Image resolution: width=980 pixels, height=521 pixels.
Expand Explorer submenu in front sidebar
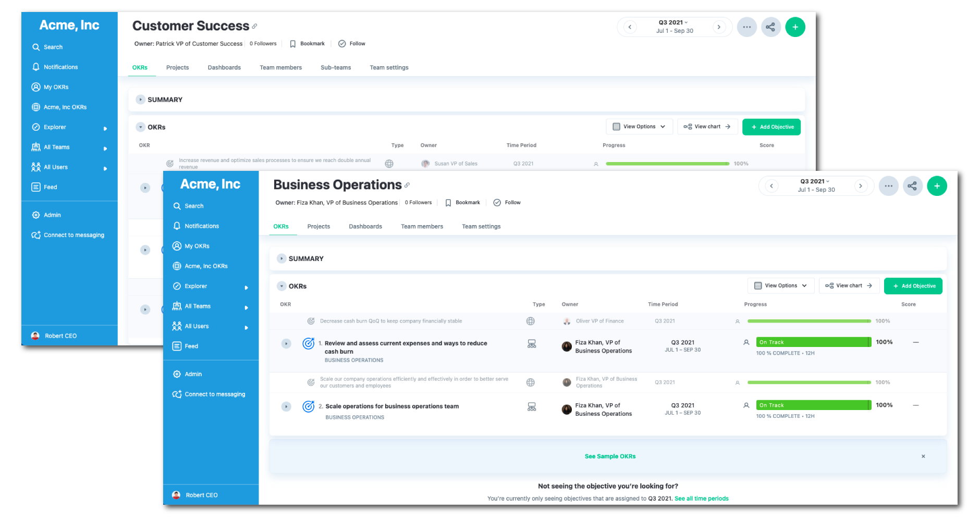(246, 287)
